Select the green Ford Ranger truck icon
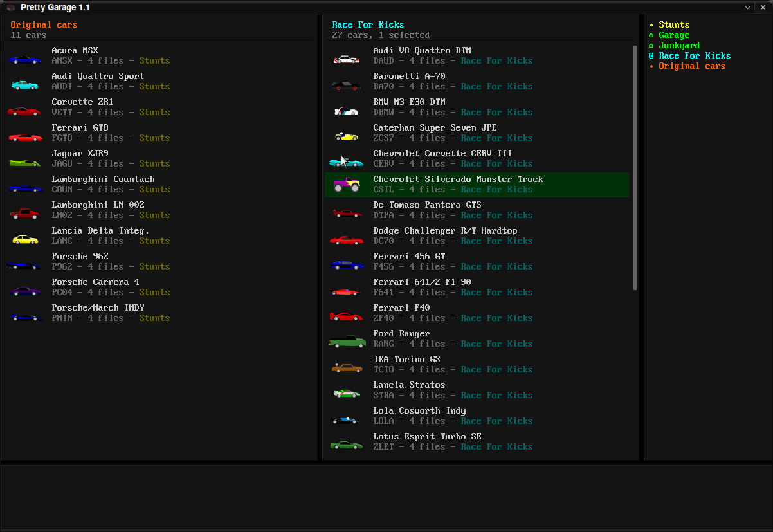Viewport: 773px width, 532px height. (x=347, y=342)
